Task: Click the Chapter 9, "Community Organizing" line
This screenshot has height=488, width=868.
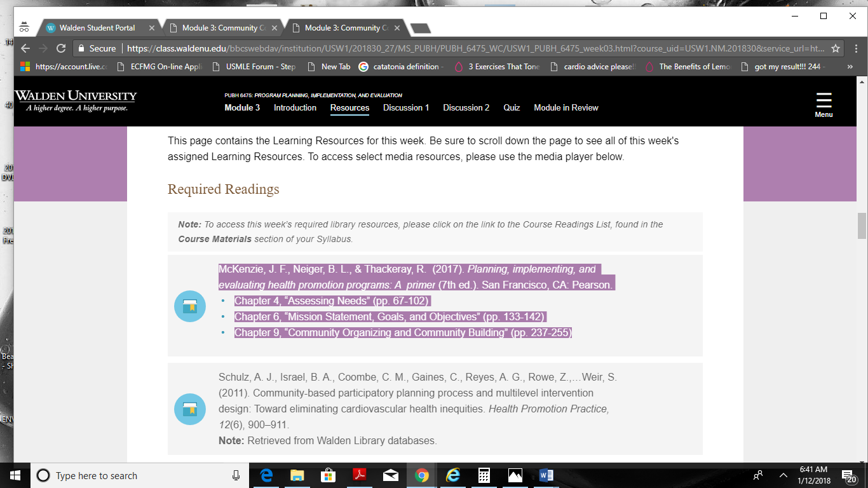Action: click(403, 332)
